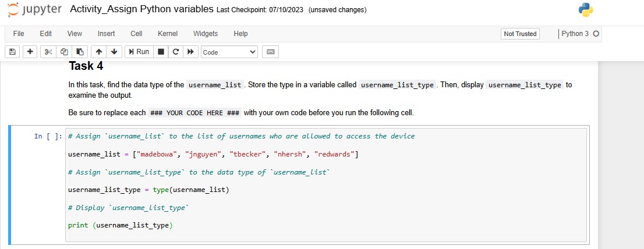This screenshot has height=249, width=644.
Task: Click the "tbecker" string in code
Action: [x=247, y=154]
